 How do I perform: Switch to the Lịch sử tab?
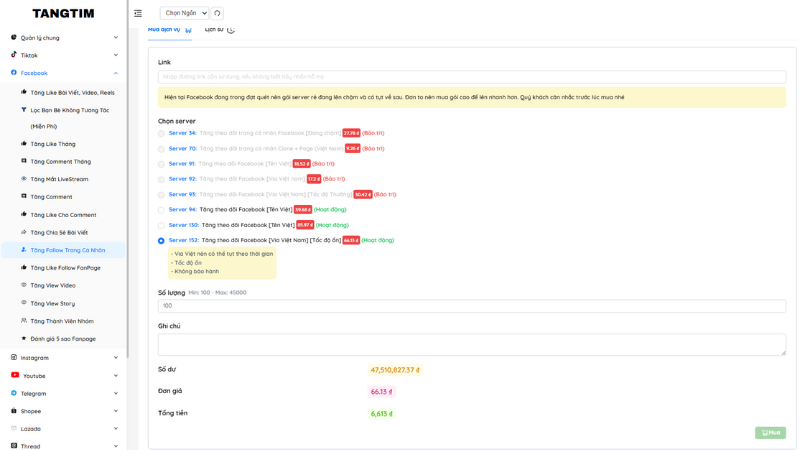pyautogui.click(x=219, y=30)
